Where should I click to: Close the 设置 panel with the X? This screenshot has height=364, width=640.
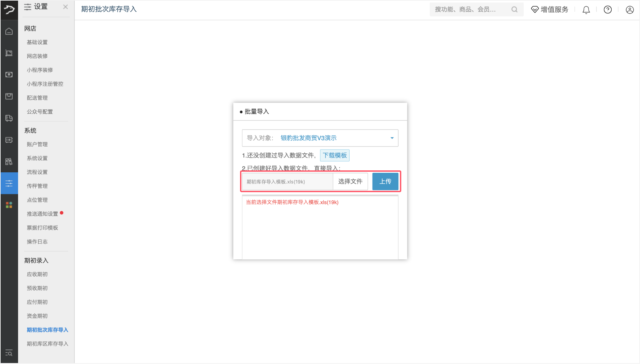tap(65, 6)
